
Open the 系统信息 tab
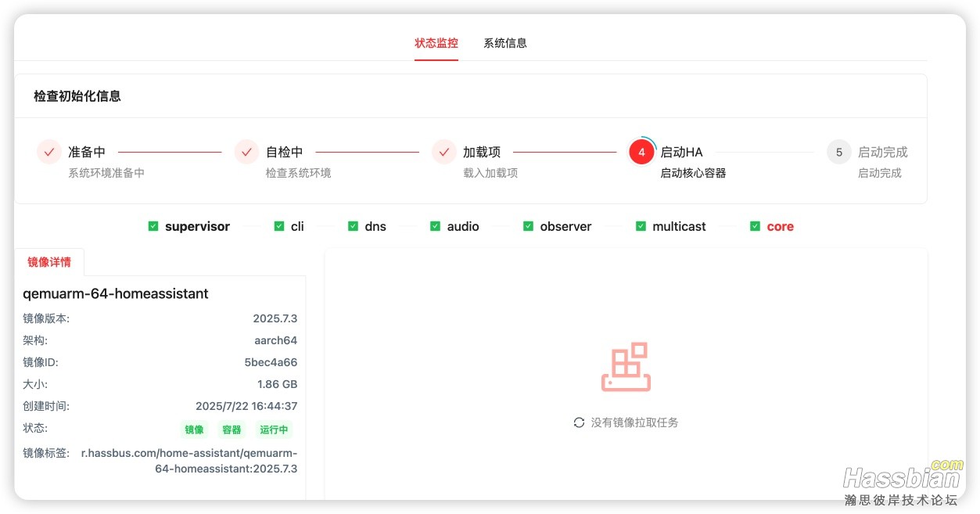[505, 43]
